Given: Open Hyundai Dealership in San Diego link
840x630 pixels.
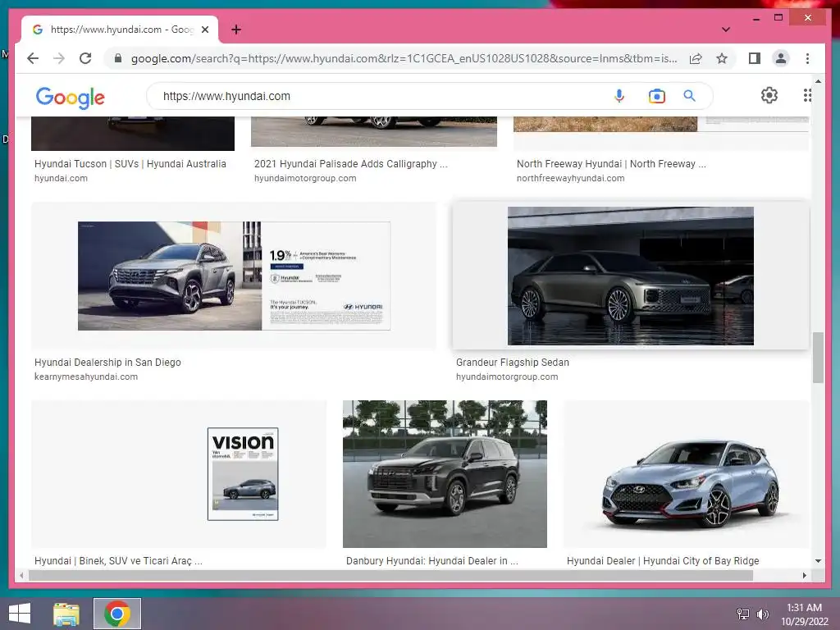Looking at the screenshot, I should [x=107, y=362].
